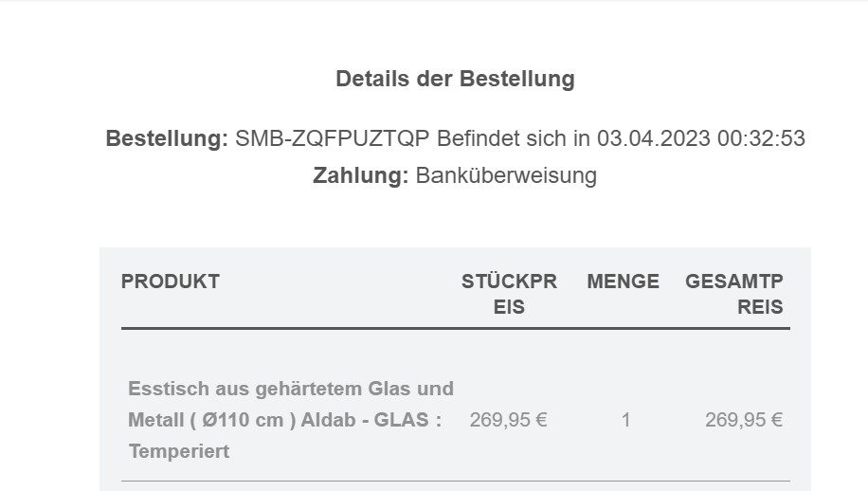Click the unit price under STÜCKPREIS
The width and height of the screenshot is (868, 491).
click(508, 420)
